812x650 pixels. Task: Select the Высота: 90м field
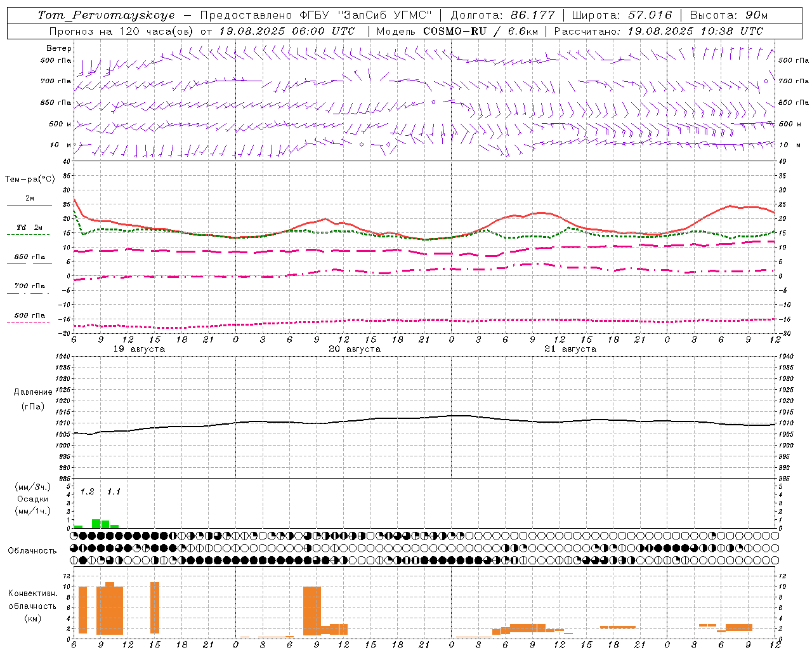click(729, 15)
